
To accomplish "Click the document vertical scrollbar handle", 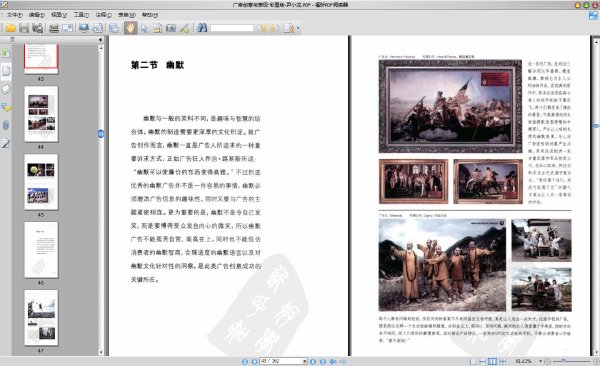I will pos(596,126).
